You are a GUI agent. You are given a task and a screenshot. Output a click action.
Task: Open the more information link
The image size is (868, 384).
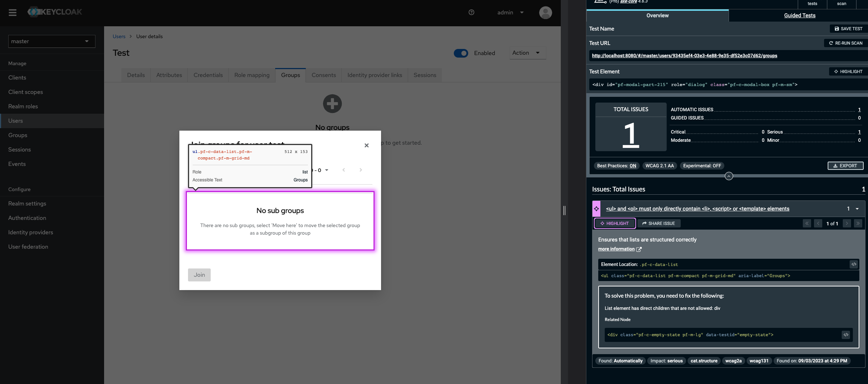[x=616, y=249]
